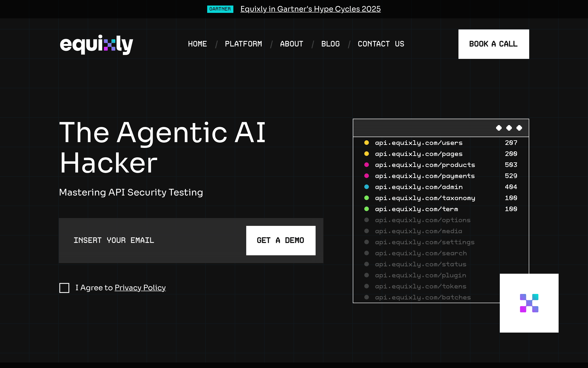The image size is (588, 368).
Task: Click the api.equixly.com/users endpoint row
Action: click(419, 143)
